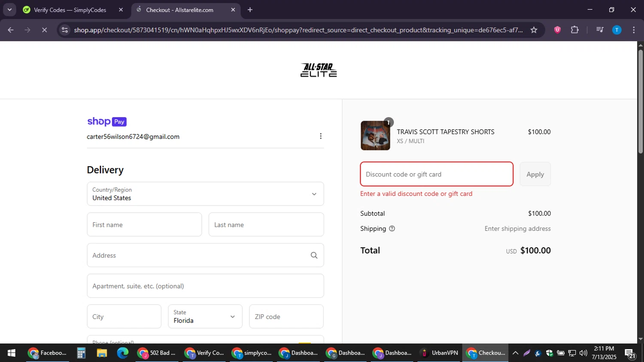Open simplyco... taskbar window

[251, 353]
